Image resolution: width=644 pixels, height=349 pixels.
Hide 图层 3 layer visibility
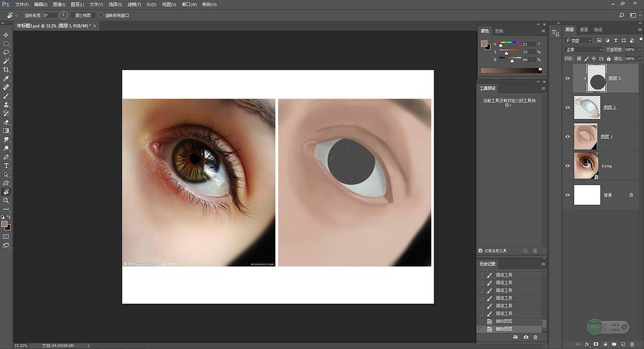pos(568,78)
